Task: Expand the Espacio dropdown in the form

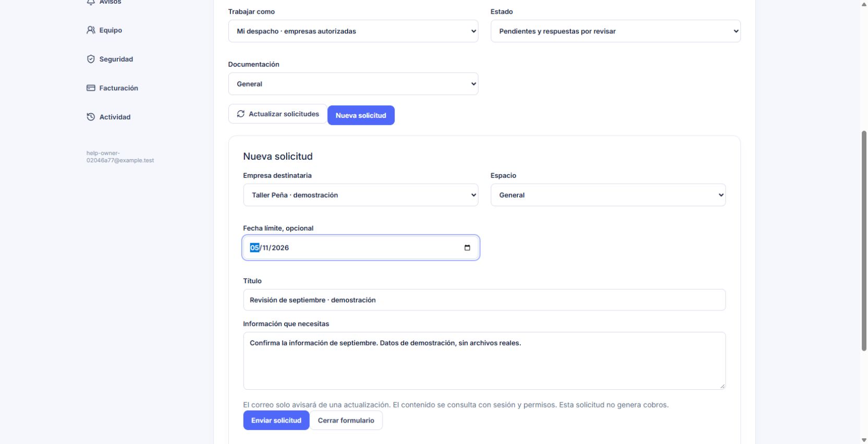Action: tap(608, 195)
